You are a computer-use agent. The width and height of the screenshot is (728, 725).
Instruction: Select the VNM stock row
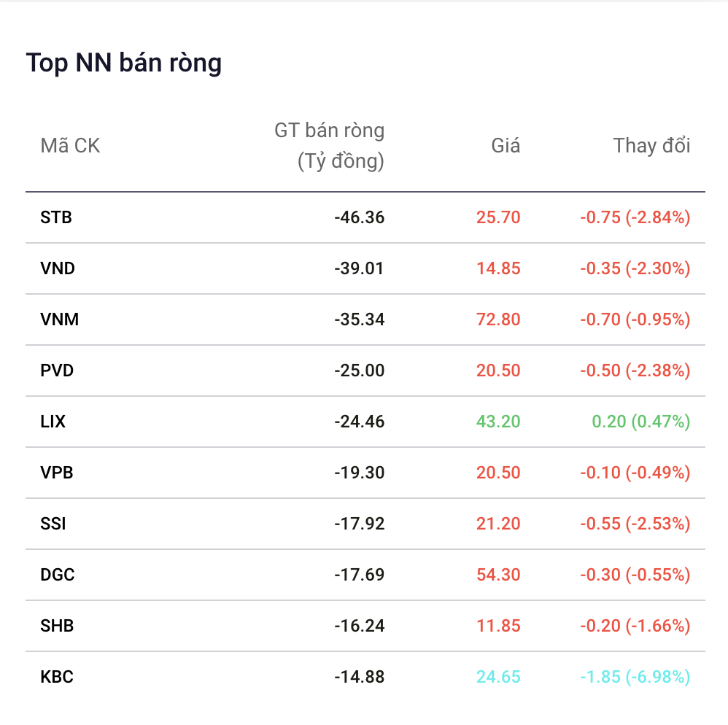365,319
